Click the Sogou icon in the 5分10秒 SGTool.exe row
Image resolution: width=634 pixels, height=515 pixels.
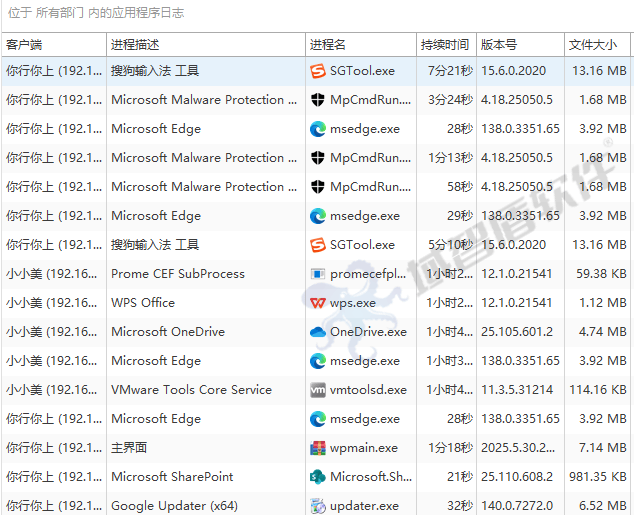(x=318, y=245)
